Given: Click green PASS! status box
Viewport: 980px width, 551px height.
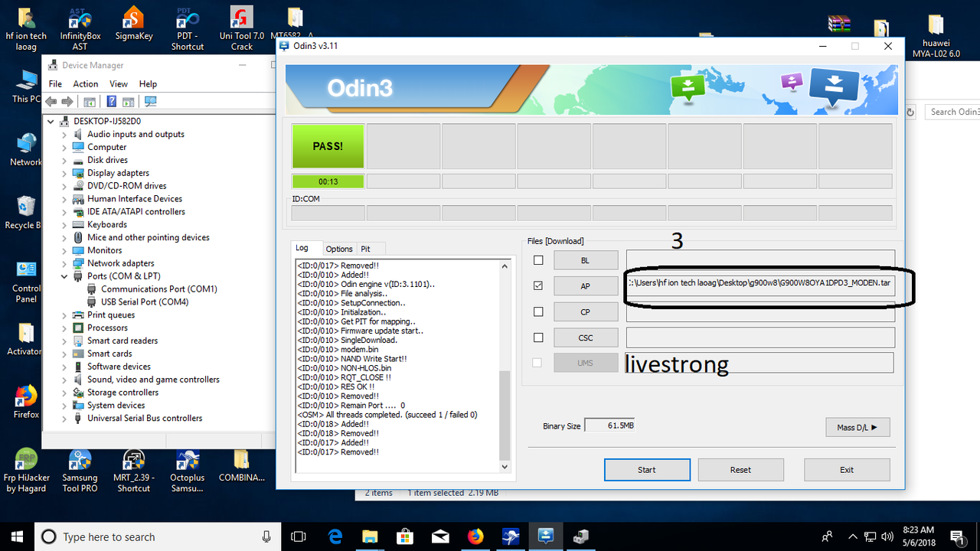Looking at the screenshot, I should [x=328, y=145].
